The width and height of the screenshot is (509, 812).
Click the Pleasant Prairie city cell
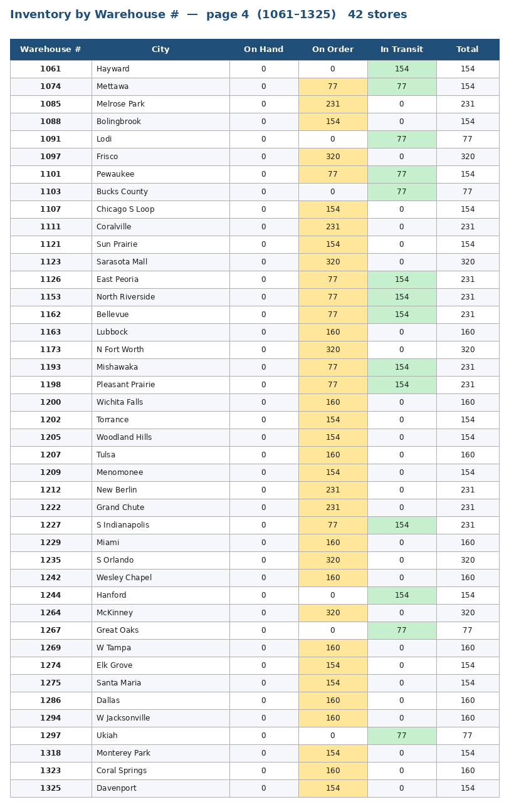(x=160, y=385)
